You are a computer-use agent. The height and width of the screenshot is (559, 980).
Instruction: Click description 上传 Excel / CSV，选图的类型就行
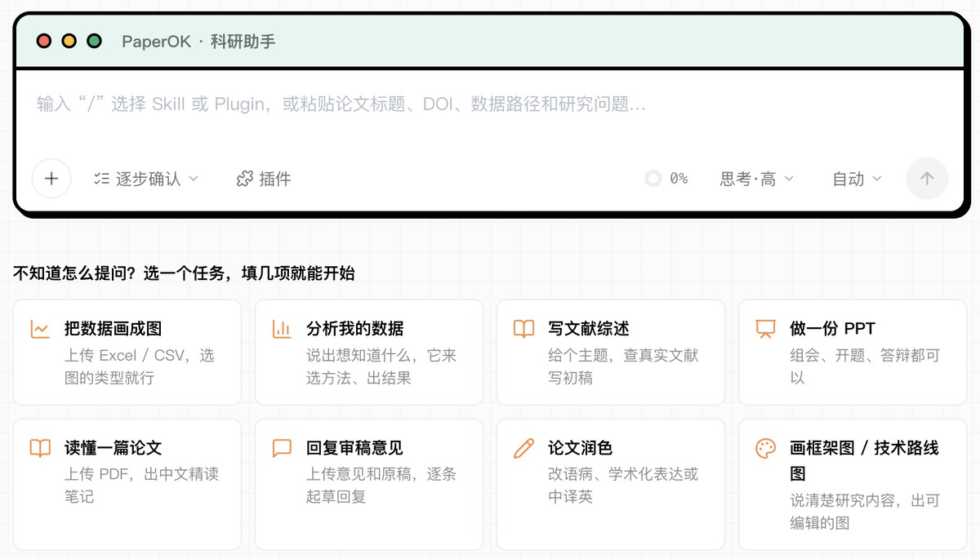(139, 366)
